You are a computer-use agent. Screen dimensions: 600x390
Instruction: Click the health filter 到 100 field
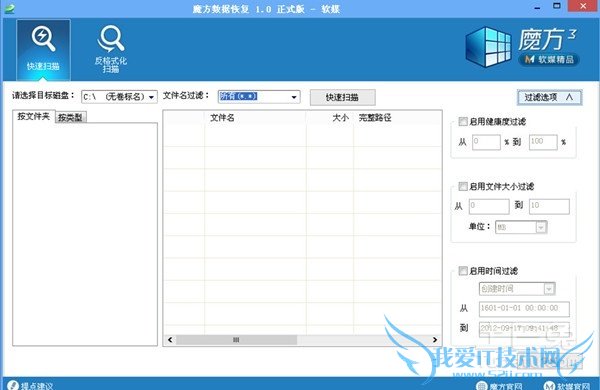(x=543, y=142)
